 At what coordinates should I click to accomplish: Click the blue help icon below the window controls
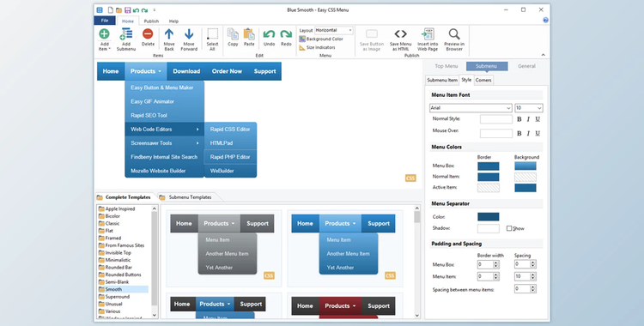coord(545,20)
